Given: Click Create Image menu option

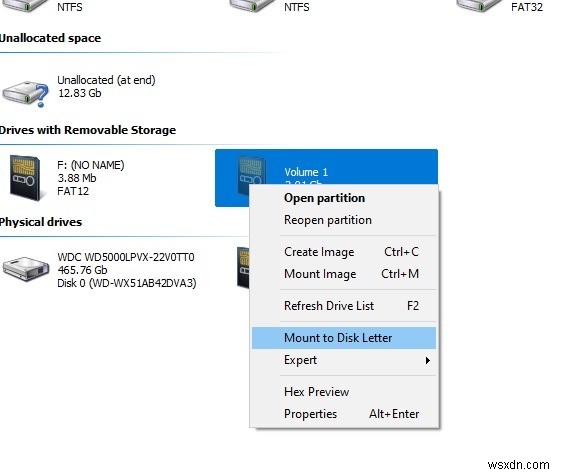Looking at the screenshot, I should click(344, 252).
